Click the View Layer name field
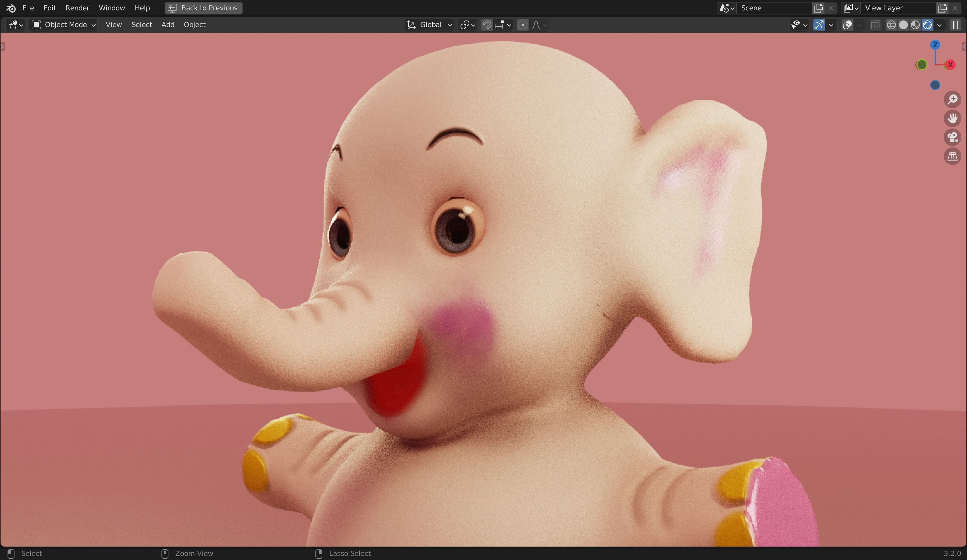967x560 pixels. (898, 8)
